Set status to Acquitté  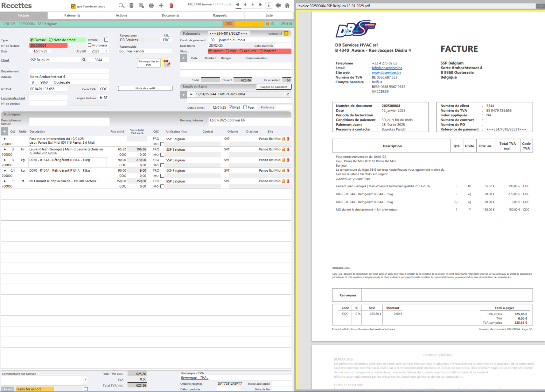point(241,51)
